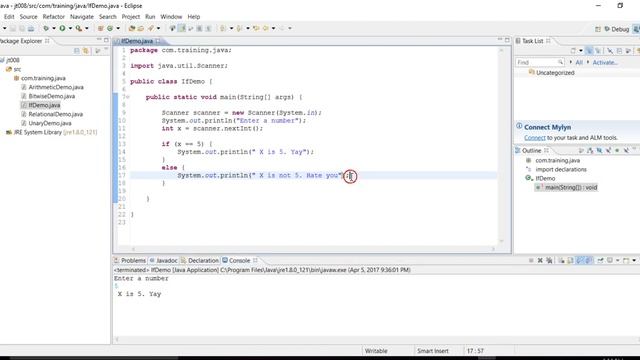Open the Debug button dropdown arrow
The image size is (640, 360).
(54, 28)
